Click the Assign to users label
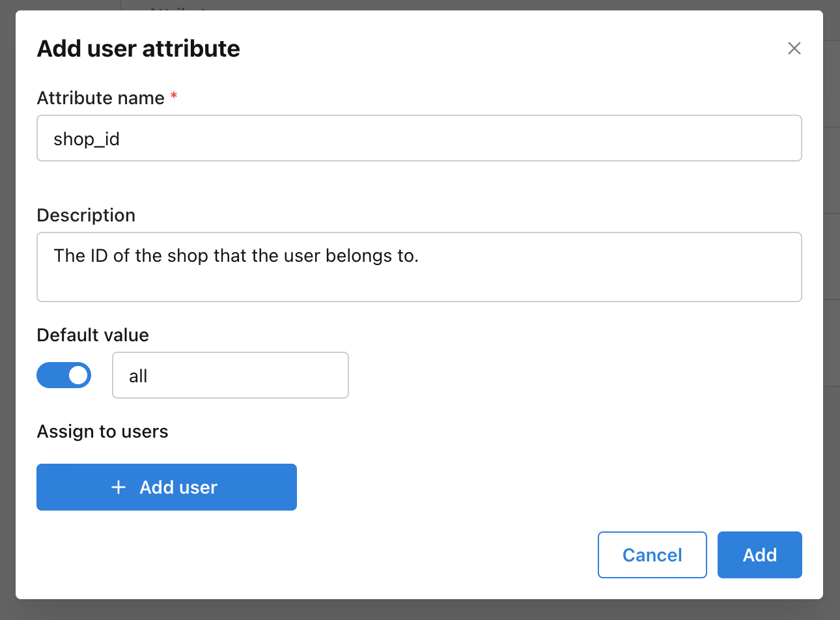The width and height of the screenshot is (840, 620). (103, 431)
